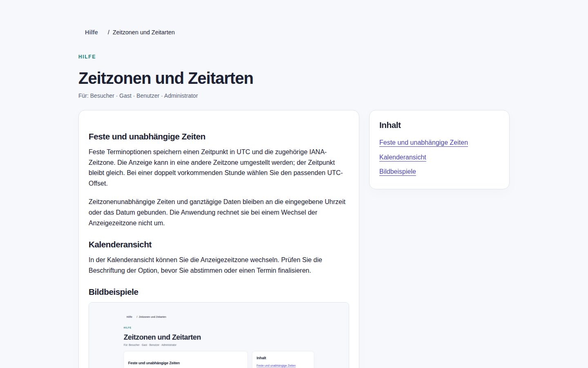The width and height of the screenshot is (588, 368).
Task: Click the paragraph starting "Feste Terminoptionen speichern"
Action: [219, 168]
